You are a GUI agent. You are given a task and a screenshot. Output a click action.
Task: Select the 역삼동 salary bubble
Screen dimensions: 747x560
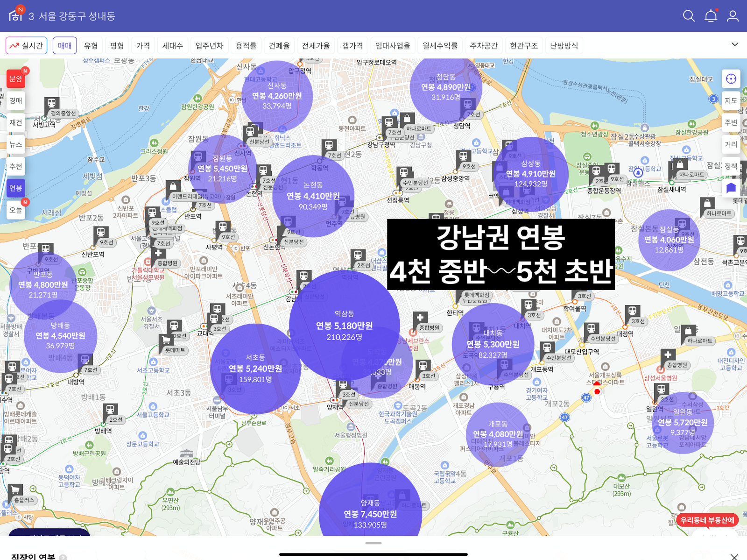(345, 326)
